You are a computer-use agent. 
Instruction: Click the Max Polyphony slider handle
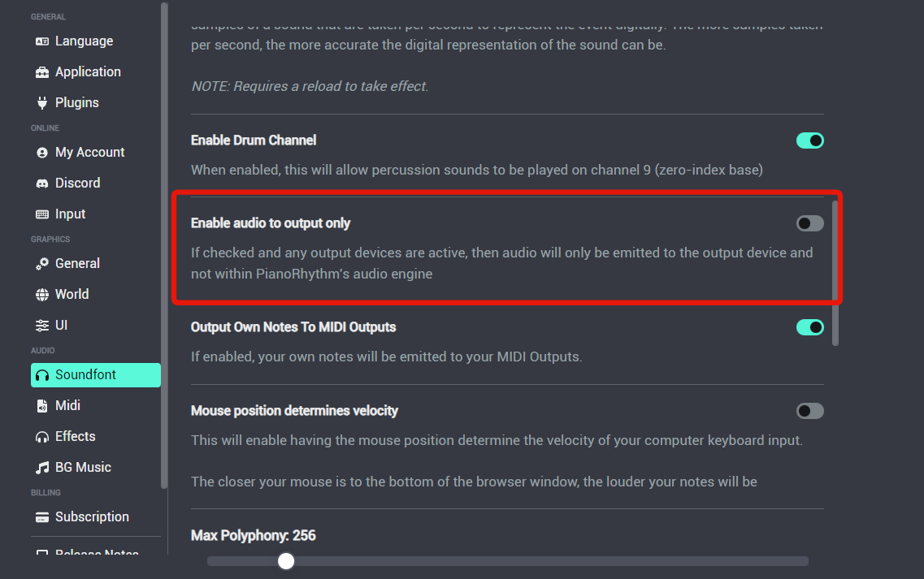point(286,561)
